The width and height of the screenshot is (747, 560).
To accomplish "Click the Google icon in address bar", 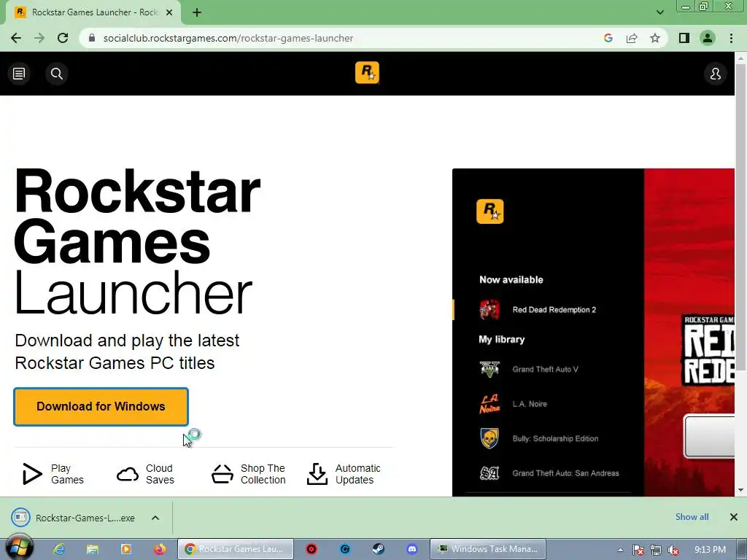I will [x=608, y=38].
